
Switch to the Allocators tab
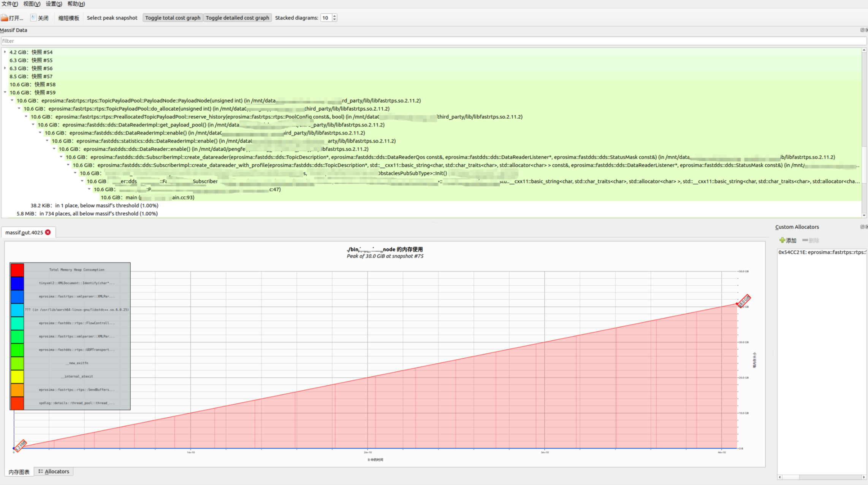[x=54, y=471]
